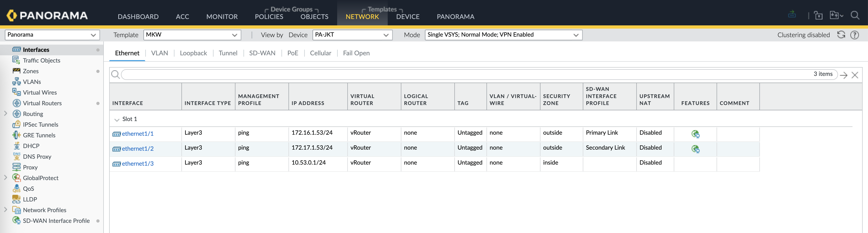Click the global search magnifier icon
Screen dimensions: 868x233
[855, 15]
